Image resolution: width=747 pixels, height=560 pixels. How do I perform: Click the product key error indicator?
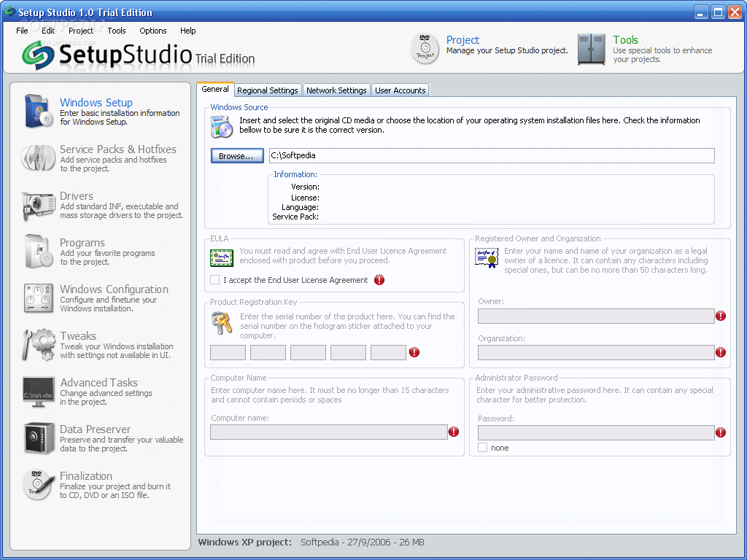tap(414, 352)
